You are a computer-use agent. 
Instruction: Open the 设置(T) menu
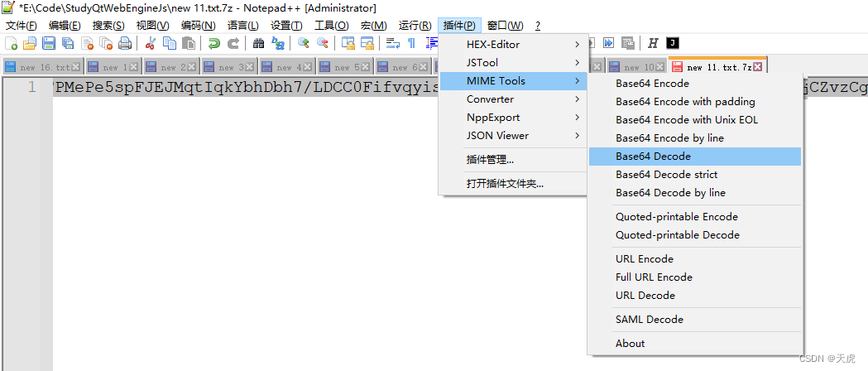(x=286, y=26)
